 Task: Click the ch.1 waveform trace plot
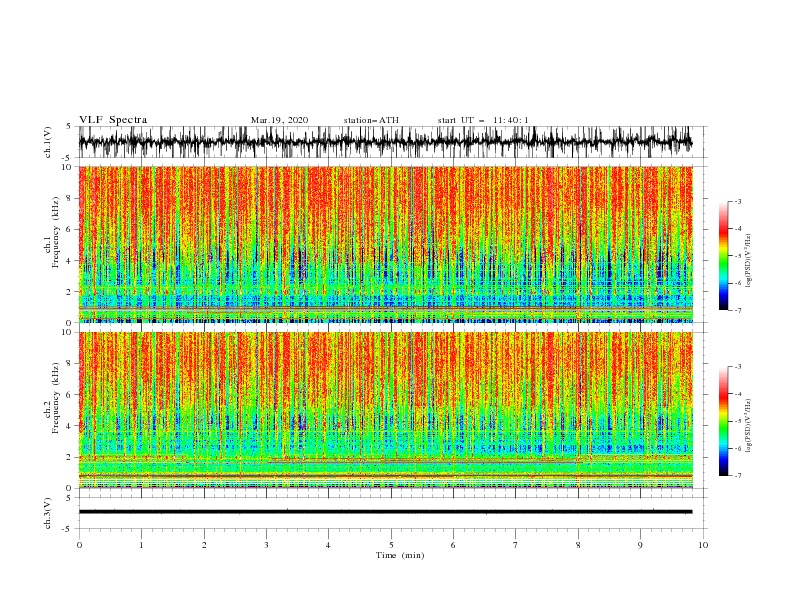(x=385, y=142)
